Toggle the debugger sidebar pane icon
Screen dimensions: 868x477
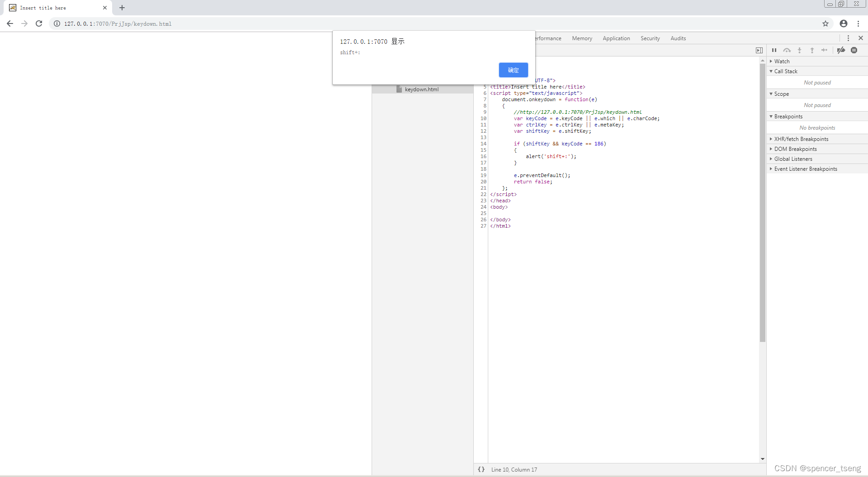(x=759, y=50)
